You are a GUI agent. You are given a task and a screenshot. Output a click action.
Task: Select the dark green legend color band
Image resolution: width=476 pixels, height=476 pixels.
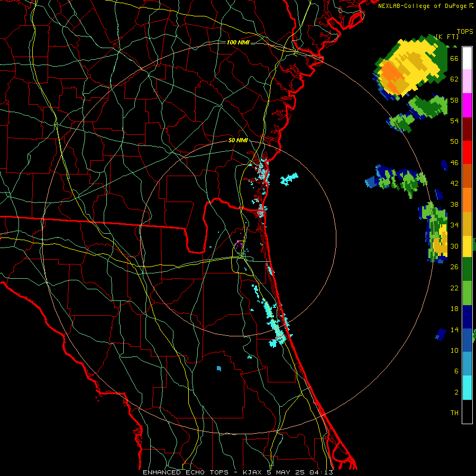pos(467,269)
